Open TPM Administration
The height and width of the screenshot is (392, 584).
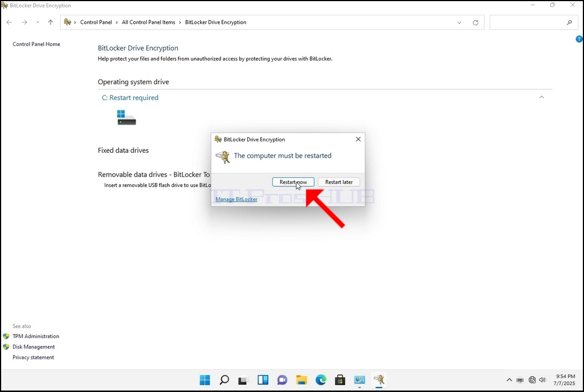[x=36, y=336]
